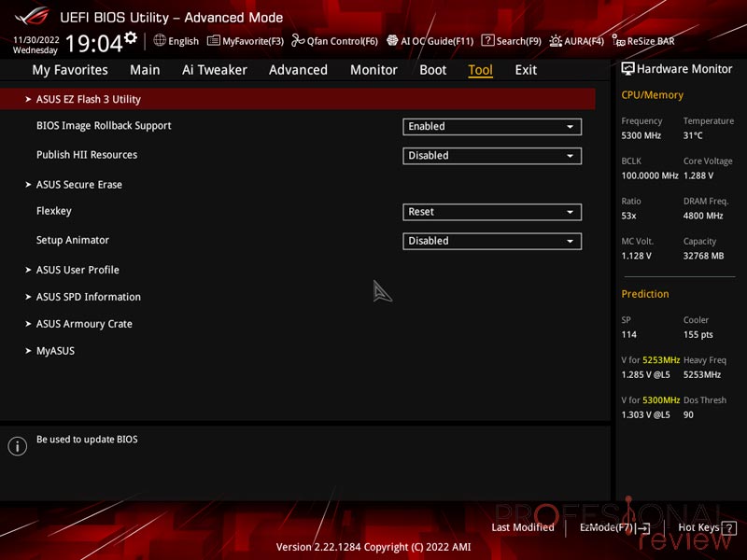Switch to Boot tab
This screenshot has width=747, height=560.
(433, 70)
